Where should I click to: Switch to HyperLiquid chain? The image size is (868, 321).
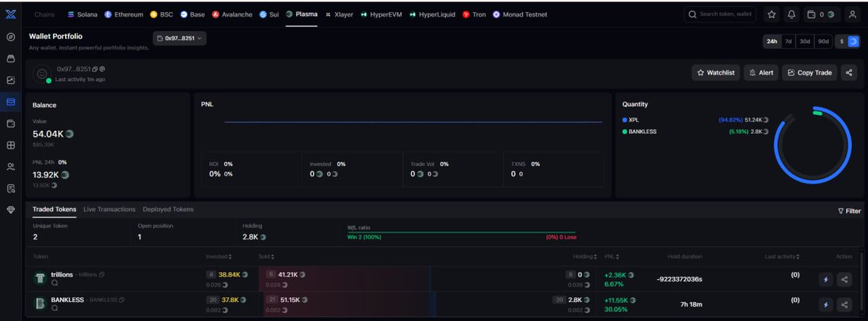[x=432, y=14]
